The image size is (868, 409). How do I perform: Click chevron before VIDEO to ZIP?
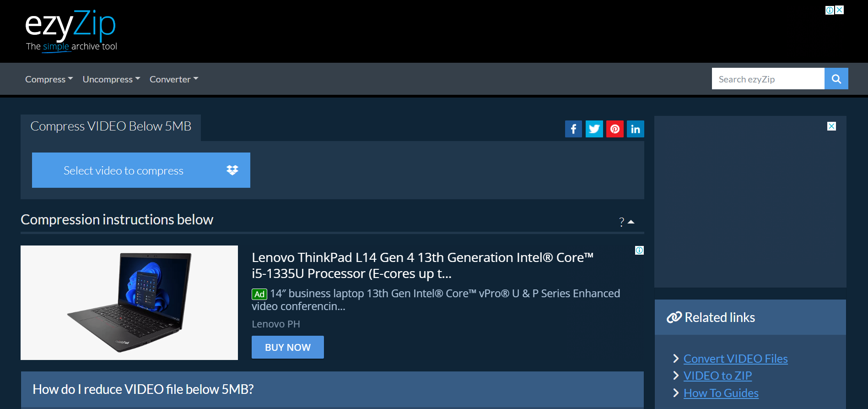pyautogui.click(x=676, y=376)
